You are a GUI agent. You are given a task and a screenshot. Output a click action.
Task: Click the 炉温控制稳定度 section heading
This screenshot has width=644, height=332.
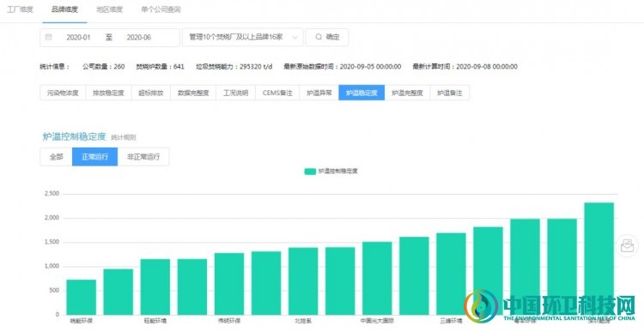(75, 136)
